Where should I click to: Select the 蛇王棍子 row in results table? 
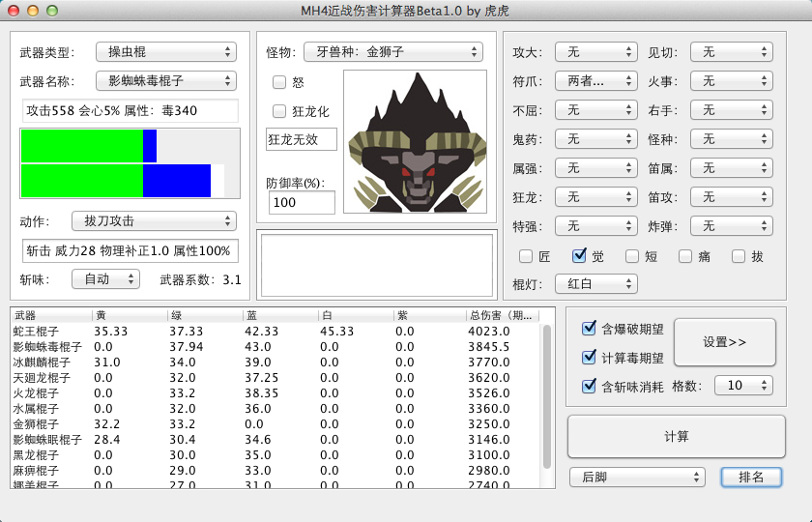pyautogui.click(x=275, y=331)
